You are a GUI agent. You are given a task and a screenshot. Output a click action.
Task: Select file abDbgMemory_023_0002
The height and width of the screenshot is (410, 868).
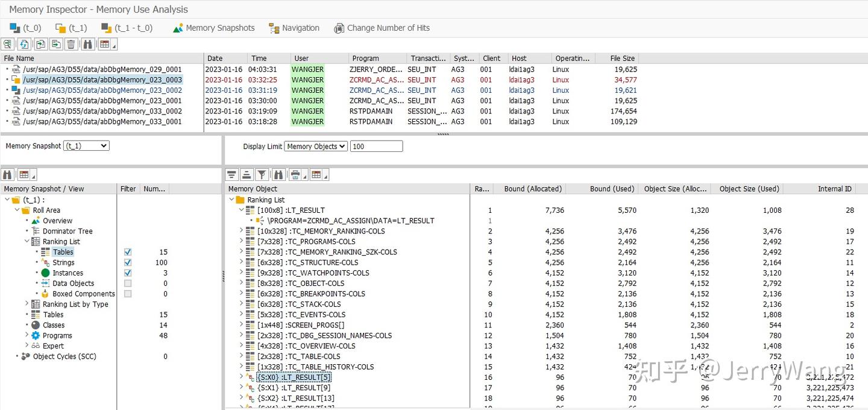click(102, 90)
